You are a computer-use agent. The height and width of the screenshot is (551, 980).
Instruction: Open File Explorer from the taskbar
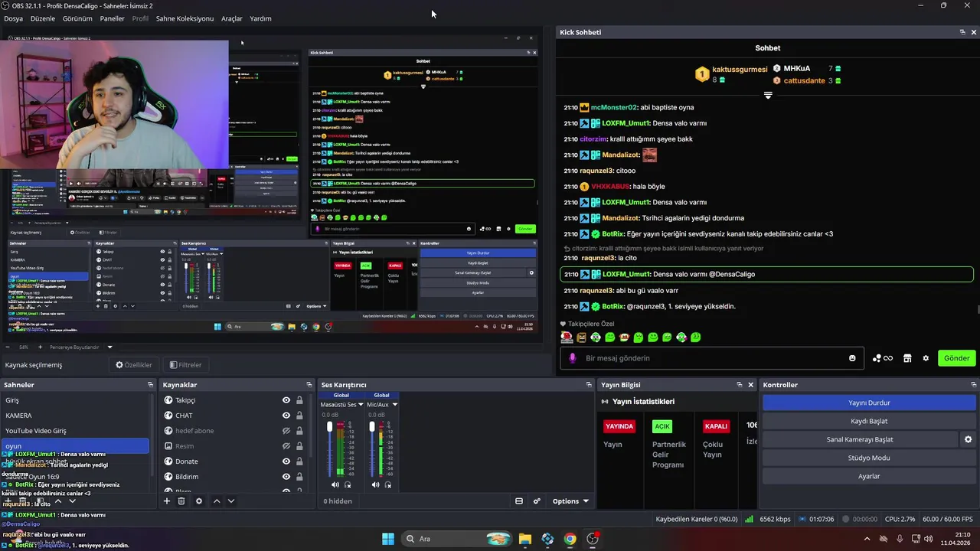coord(525,539)
